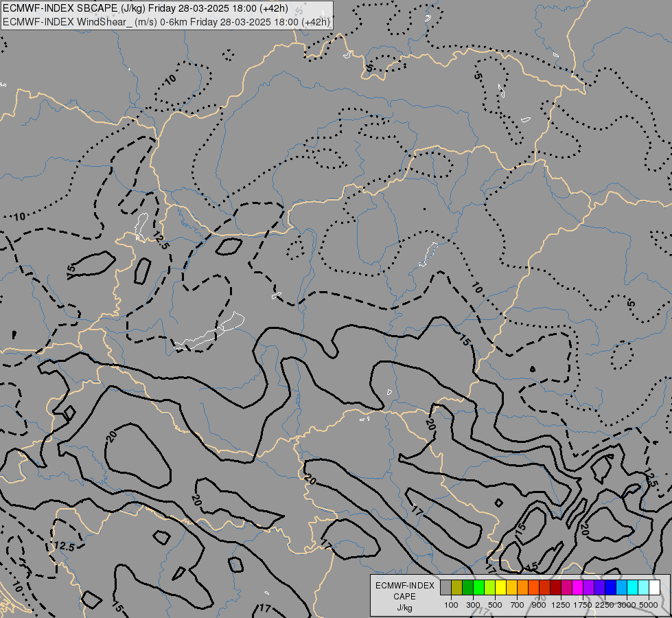The height and width of the screenshot is (618, 672).
Task: Click the bright cyan legend swatch
Action: (633, 588)
